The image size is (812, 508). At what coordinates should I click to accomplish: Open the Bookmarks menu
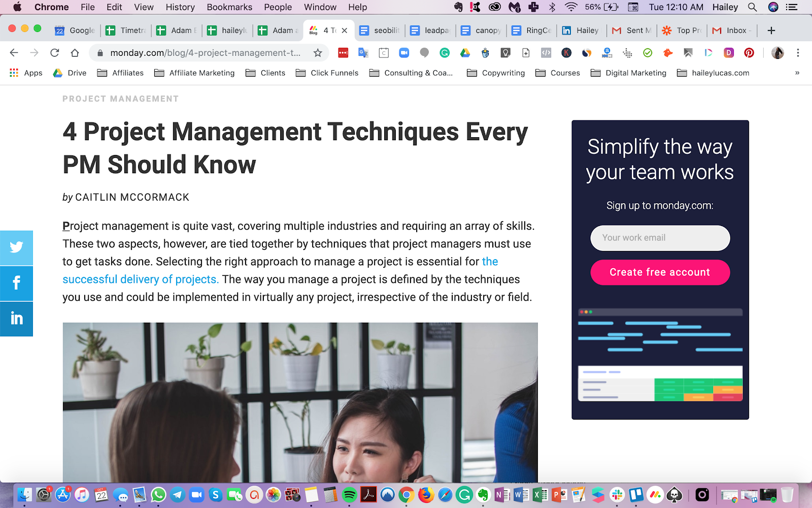(229, 7)
